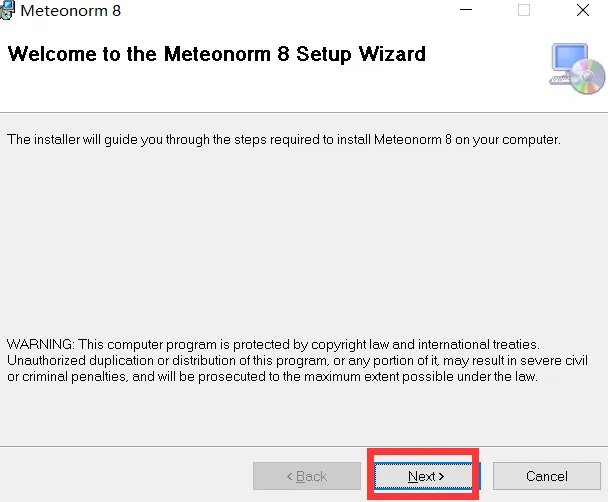This screenshot has width=608, height=502.
Task: Click the installer icon in title bar
Action: pos(8,11)
